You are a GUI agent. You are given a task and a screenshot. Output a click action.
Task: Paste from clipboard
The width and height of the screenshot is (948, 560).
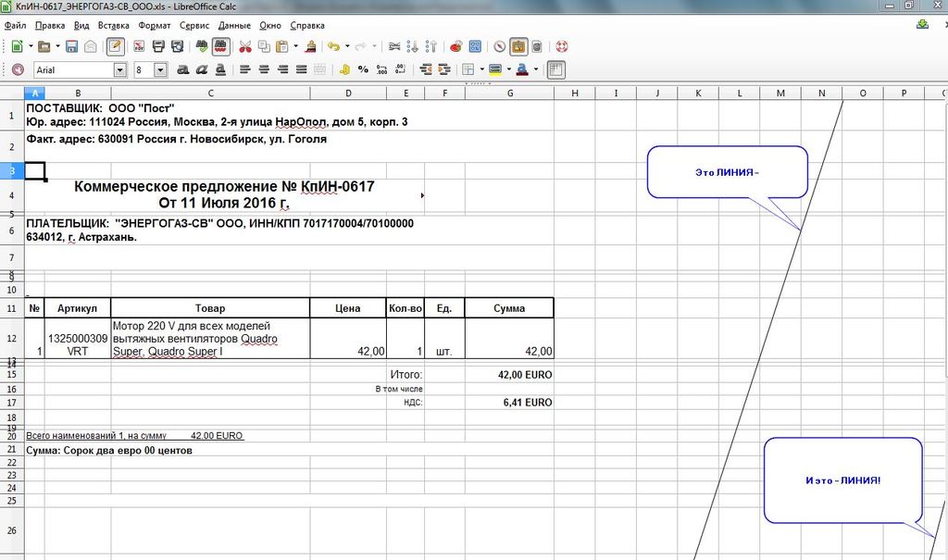click(x=281, y=46)
